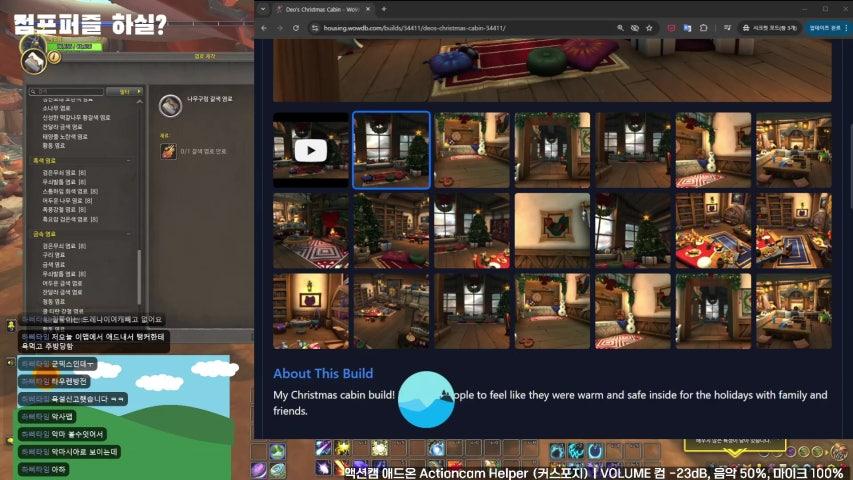The width and height of the screenshot is (853, 480).
Task: Play the YouTube video thumbnail
Action: (x=311, y=150)
